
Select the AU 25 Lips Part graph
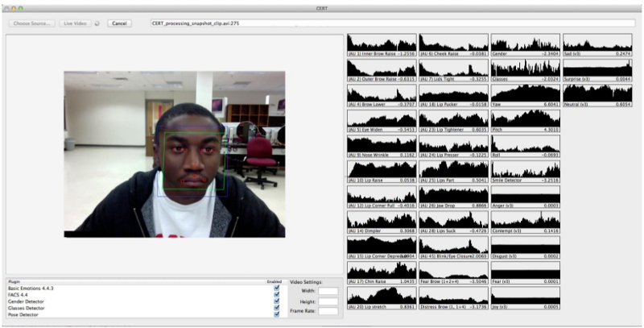[453, 172]
